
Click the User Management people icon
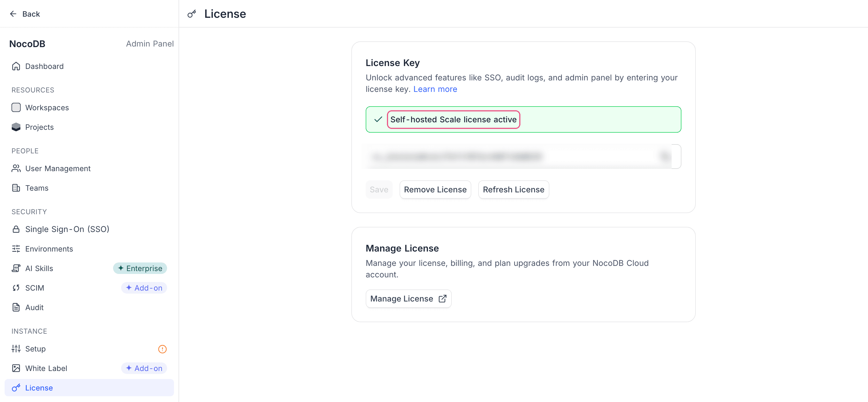(16, 168)
